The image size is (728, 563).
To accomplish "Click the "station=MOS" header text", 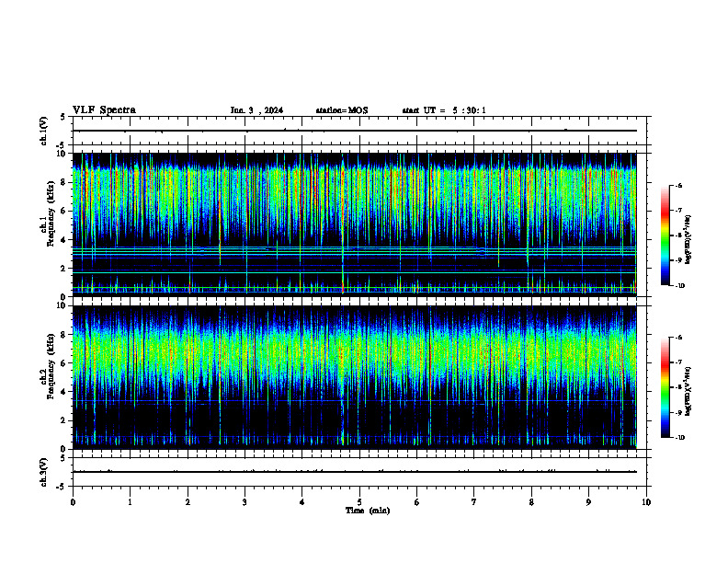I will tap(342, 110).
